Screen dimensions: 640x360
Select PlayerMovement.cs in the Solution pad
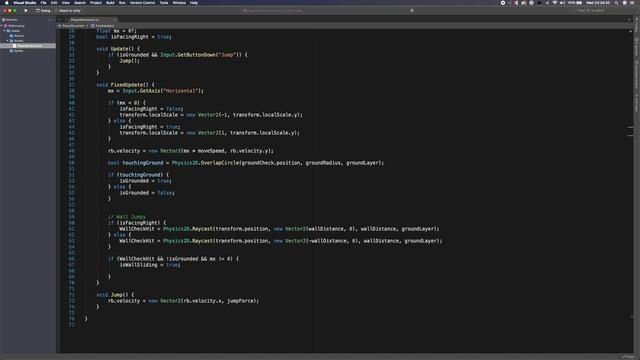[29, 46]
